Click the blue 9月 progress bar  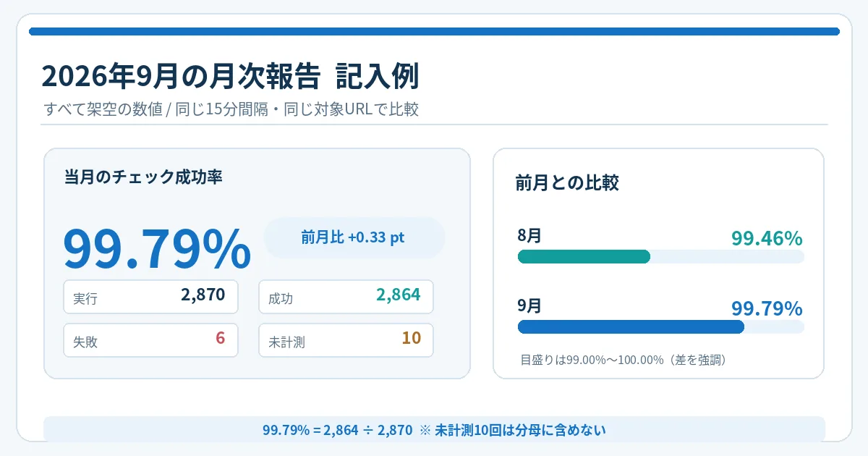coord(631,327)
